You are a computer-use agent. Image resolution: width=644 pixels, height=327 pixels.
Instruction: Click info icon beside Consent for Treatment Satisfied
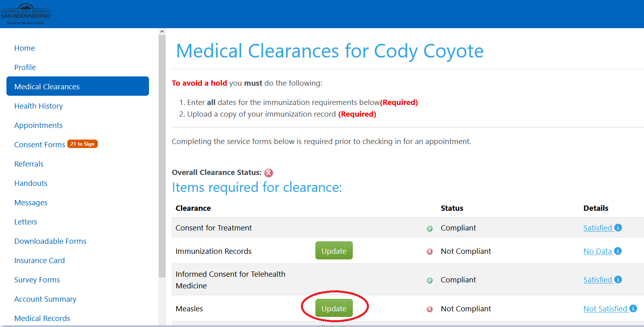pyautogui.click(x=618, y=228)
